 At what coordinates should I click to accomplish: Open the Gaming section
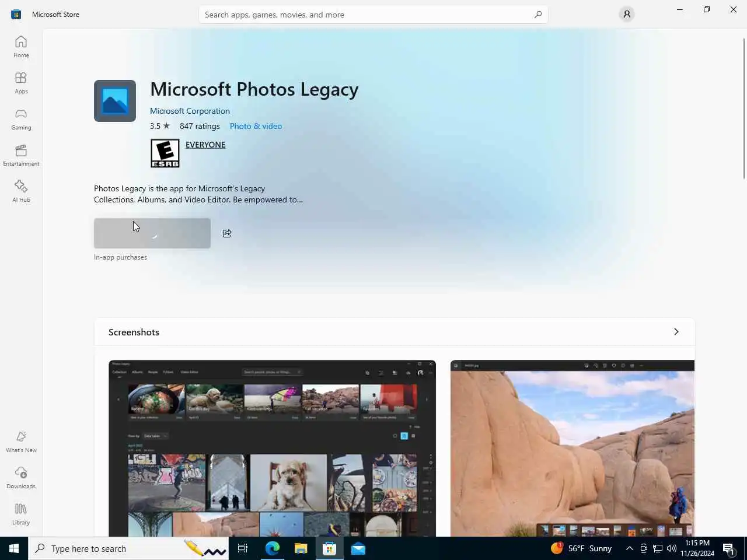pos(21,119)
